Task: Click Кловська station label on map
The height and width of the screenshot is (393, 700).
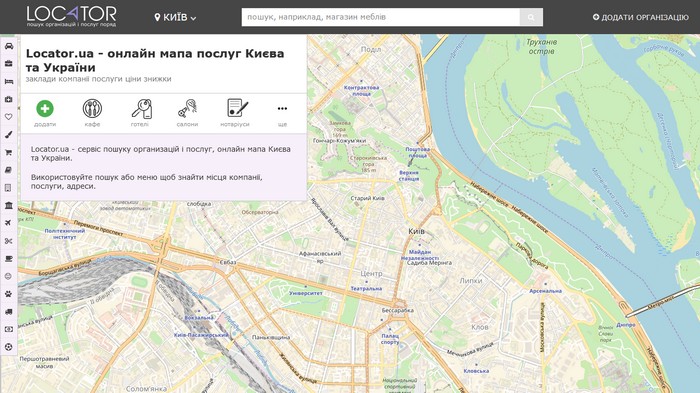Action: click(476, 371)
